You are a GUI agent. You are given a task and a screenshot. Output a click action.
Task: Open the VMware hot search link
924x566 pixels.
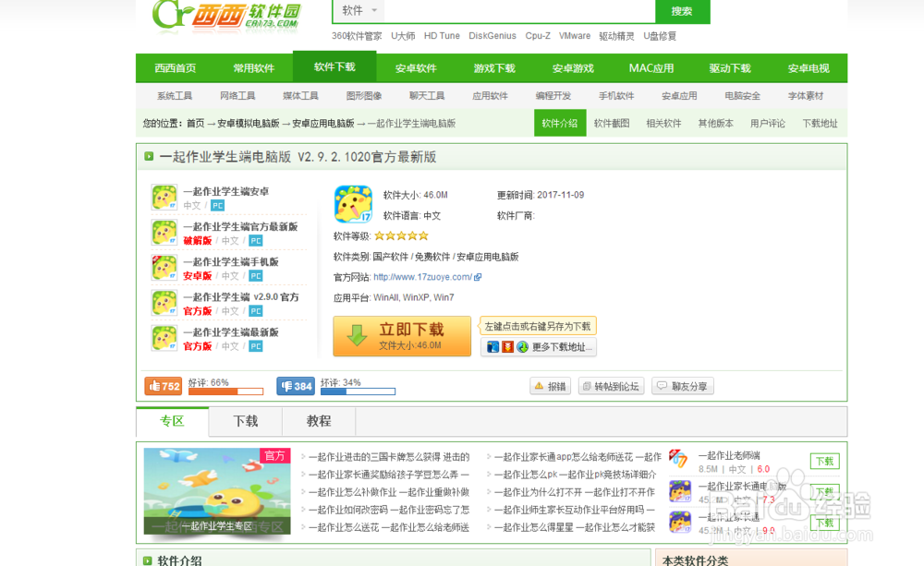(x=575, y=36)
